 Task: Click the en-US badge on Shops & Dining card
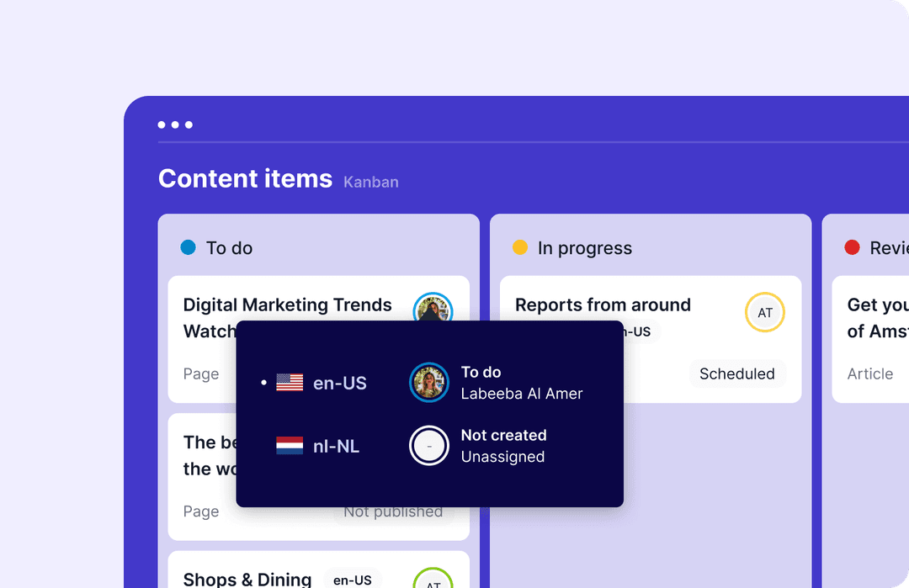point(353,580)
